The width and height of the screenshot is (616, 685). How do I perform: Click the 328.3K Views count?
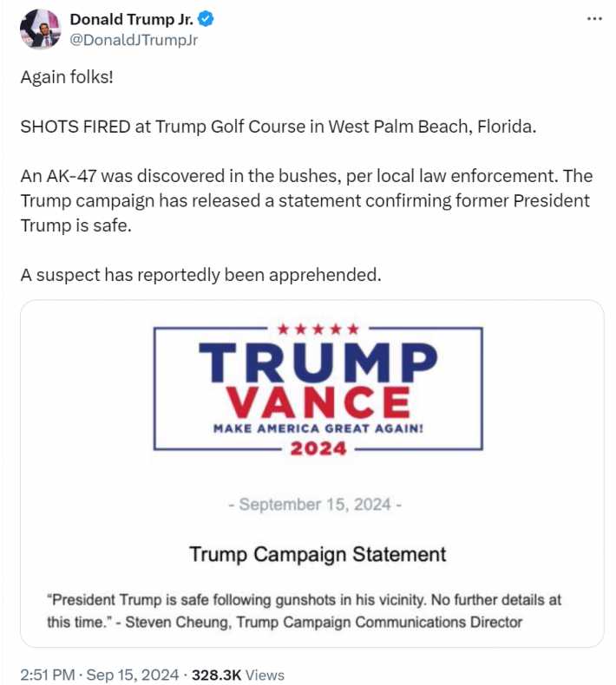click(238, 675)
